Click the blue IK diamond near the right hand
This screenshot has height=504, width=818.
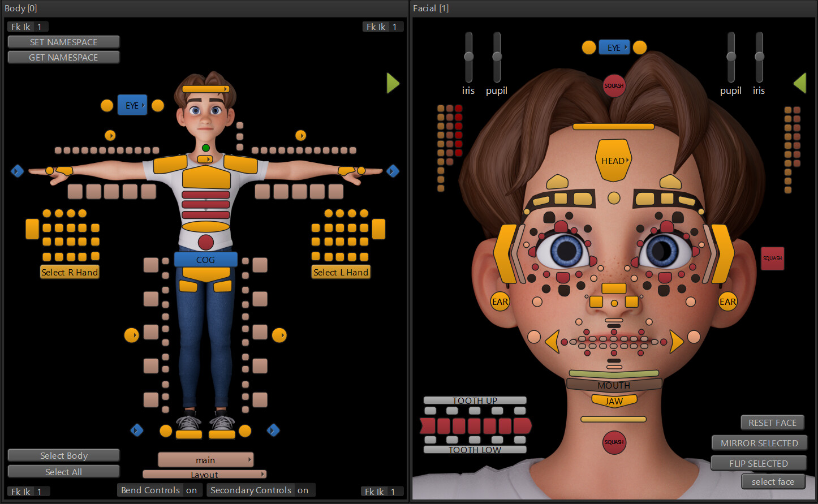click(x=17, y=171)
